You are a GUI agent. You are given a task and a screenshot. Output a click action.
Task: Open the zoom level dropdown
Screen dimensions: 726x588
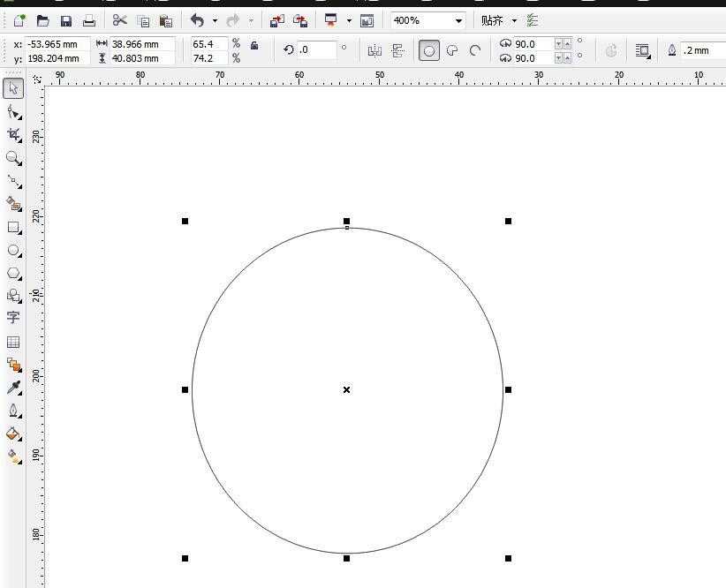point(458,19)
